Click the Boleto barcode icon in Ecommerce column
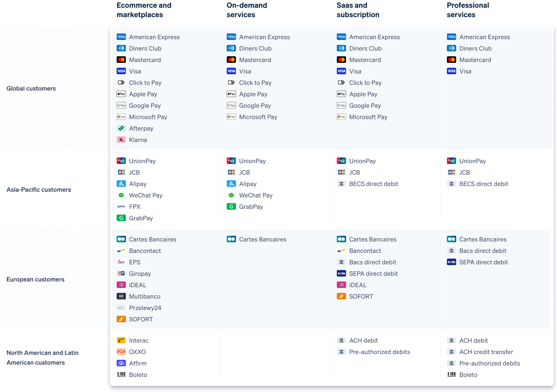 tap(121, 374)
